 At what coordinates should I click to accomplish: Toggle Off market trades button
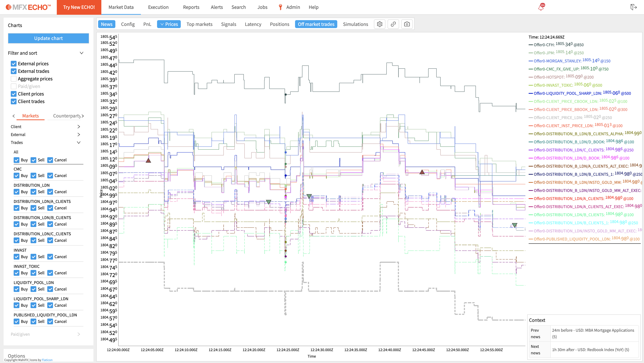point(316,24)
